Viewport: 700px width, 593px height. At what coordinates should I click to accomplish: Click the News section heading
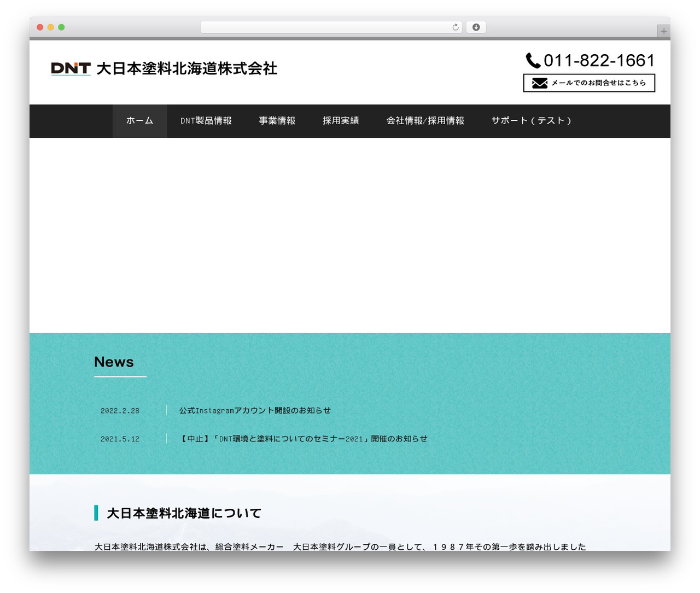[114, 362]
